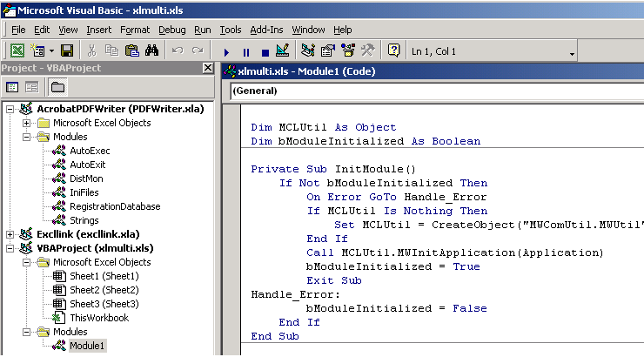
Task: Collapse AcrobatPDFWriter project node
Action: (10, 110)
